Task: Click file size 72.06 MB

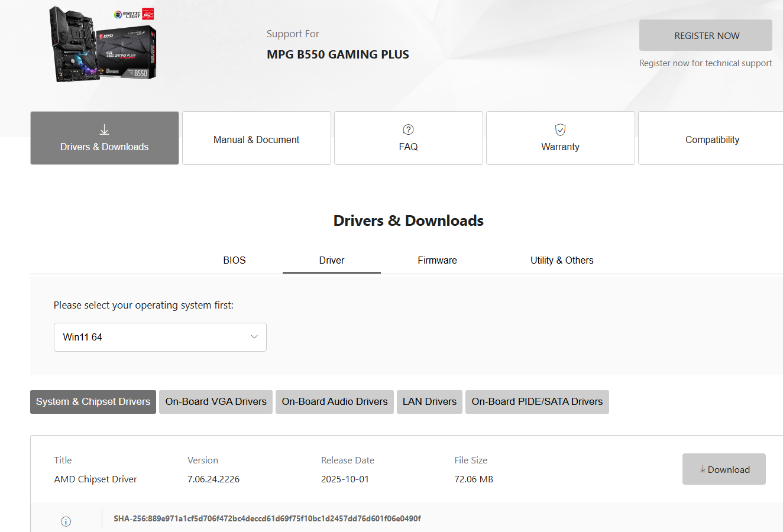Action: pyautogui.click(x=474, y=479)
